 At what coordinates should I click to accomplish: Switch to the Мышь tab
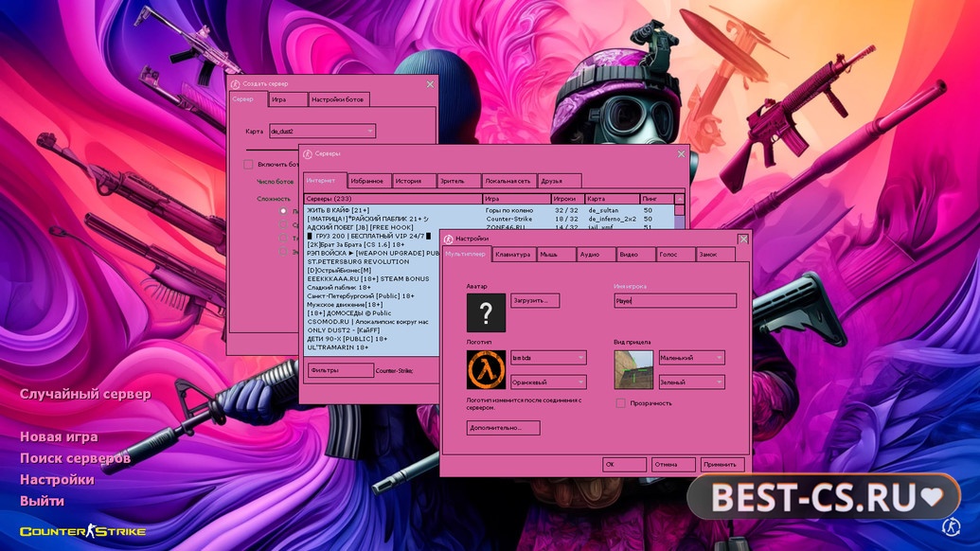(556, 255)
